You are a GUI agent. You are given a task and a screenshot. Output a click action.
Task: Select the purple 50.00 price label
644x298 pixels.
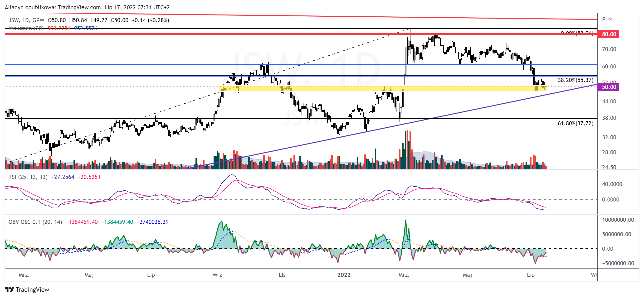click(x=608, y=87)
